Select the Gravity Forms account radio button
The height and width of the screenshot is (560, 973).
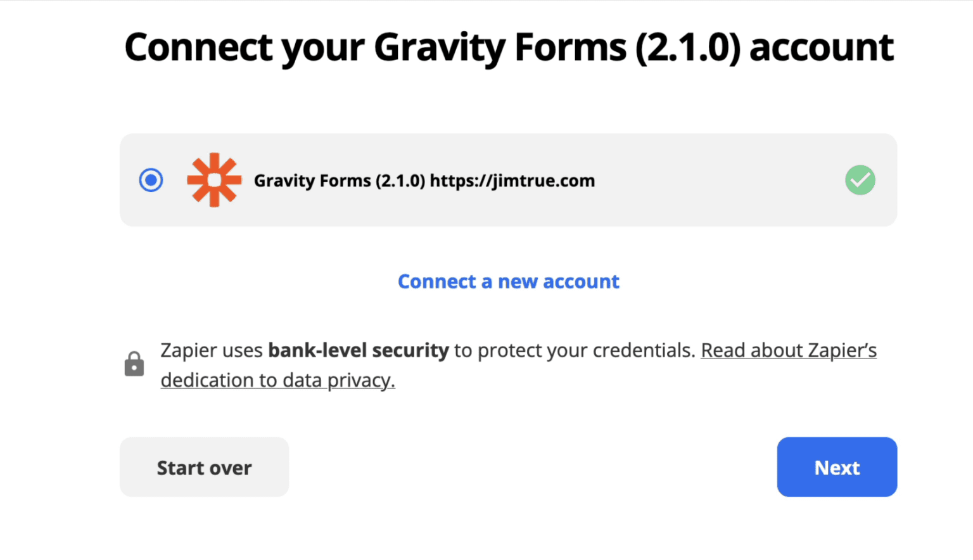click(x=151, y=180)
